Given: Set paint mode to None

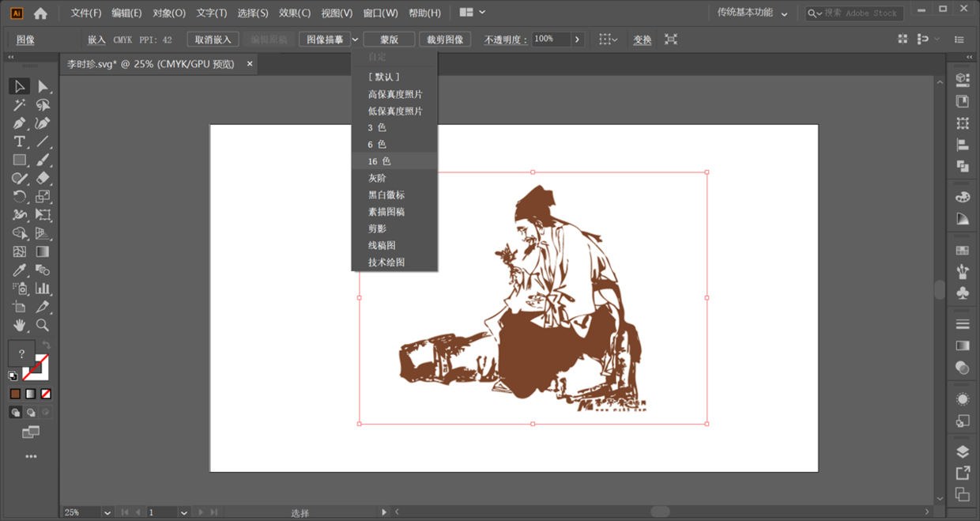Looking at the screenshot, I should coord(46,394).
